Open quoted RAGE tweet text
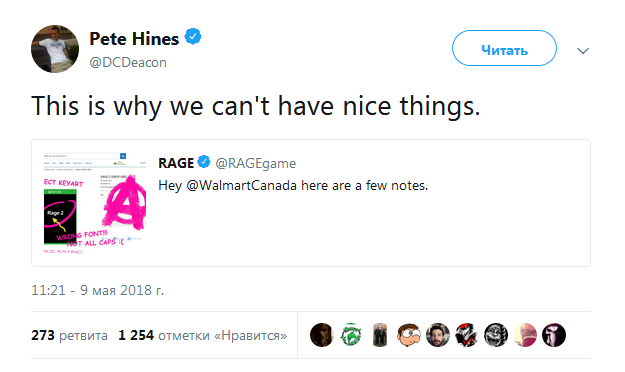 click(293, 185)
